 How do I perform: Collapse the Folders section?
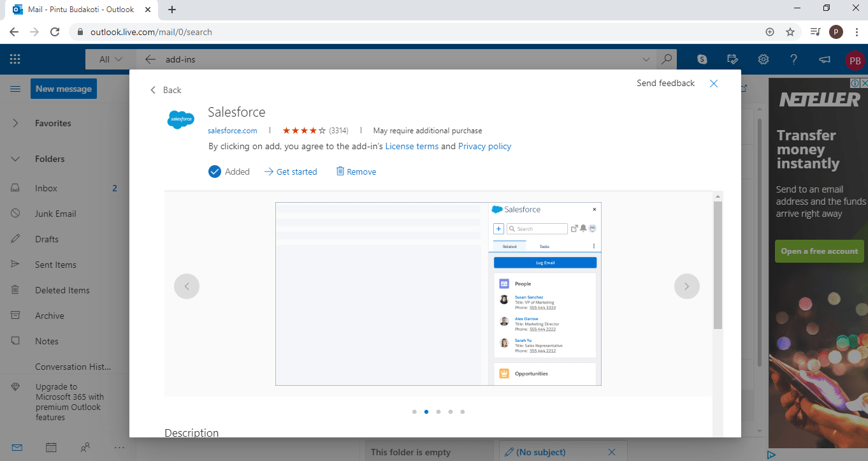coord(15,159)
